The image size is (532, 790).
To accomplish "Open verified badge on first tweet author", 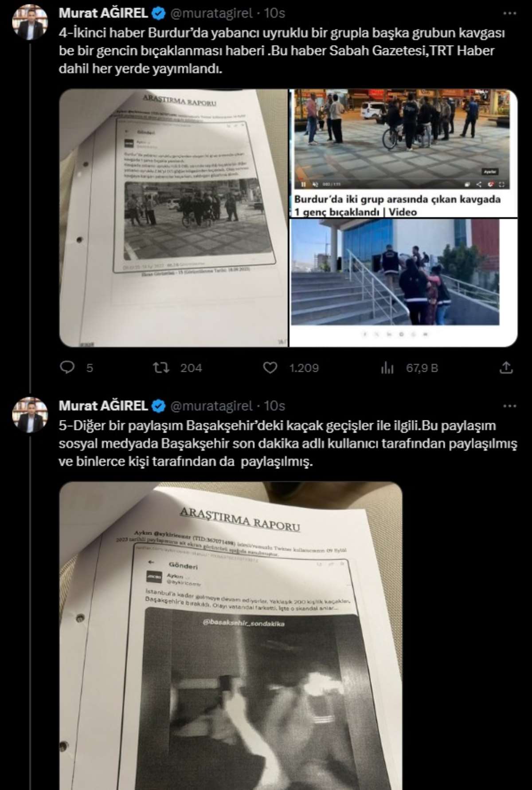I will click(158, 14).
